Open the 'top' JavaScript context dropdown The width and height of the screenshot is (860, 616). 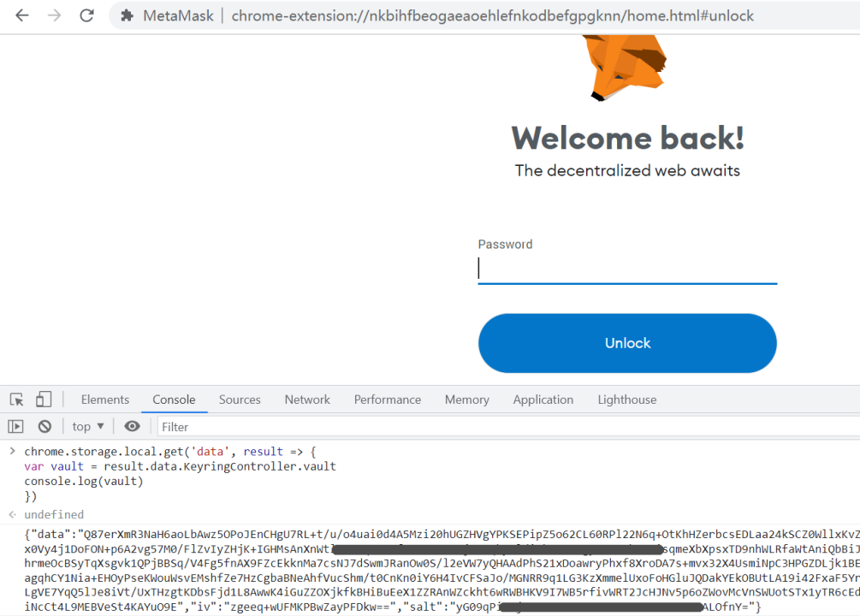coord(88,426)
